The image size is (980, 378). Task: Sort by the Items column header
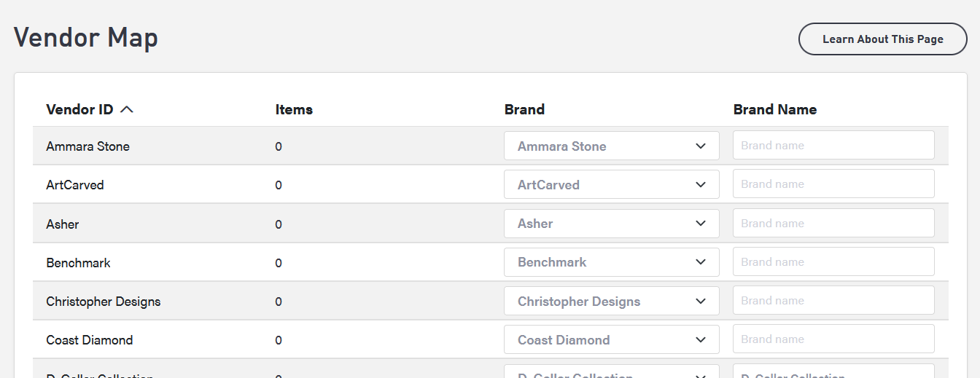click(x=294, y=110)
